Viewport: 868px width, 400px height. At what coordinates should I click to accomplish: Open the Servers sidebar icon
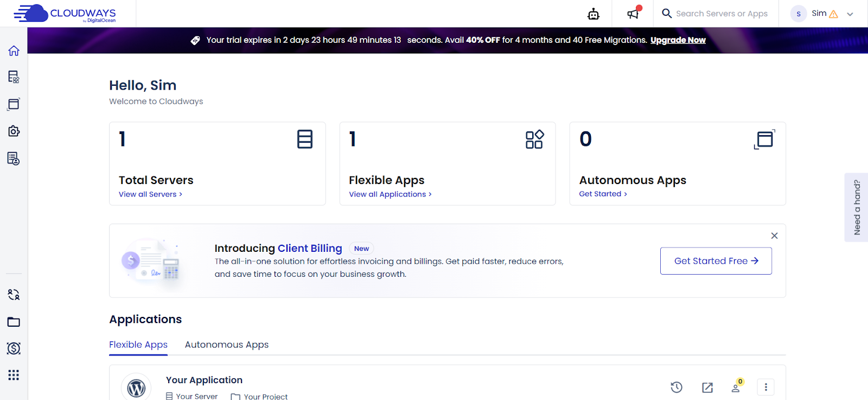click(14, 77)
